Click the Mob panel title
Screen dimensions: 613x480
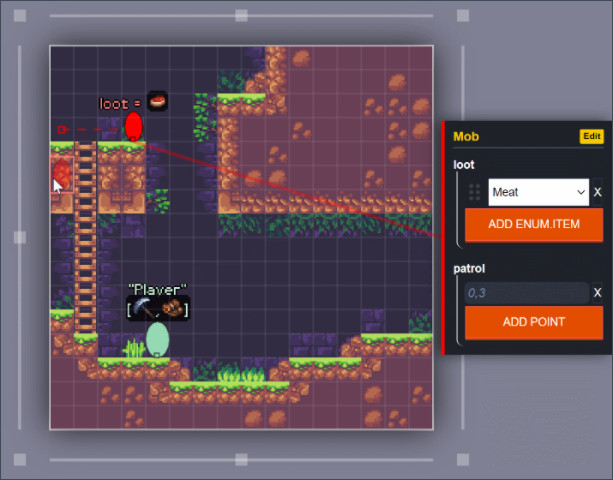pyautogui.click(x=466, y=137)
